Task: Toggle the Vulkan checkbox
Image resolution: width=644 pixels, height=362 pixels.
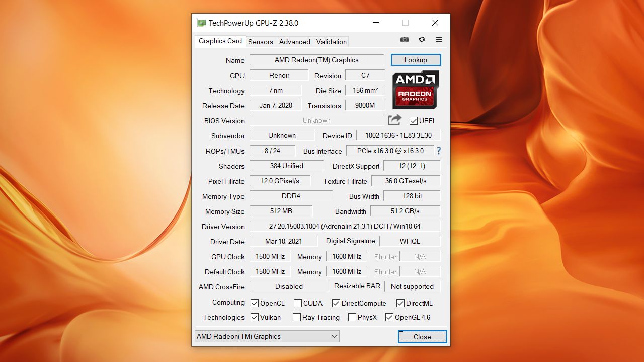Action: pyautogui.click(x=255, y=317)
